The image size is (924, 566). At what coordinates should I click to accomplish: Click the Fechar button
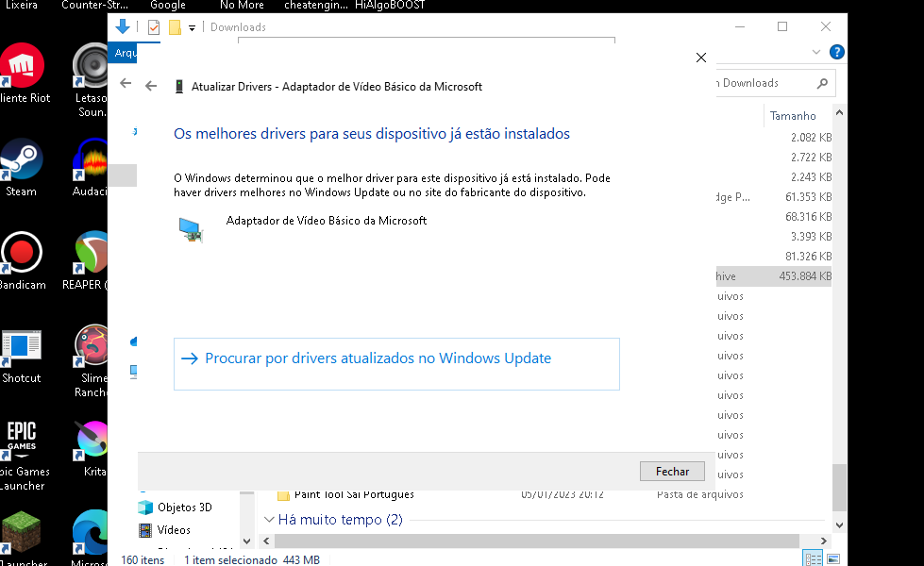tap(672, 471)
